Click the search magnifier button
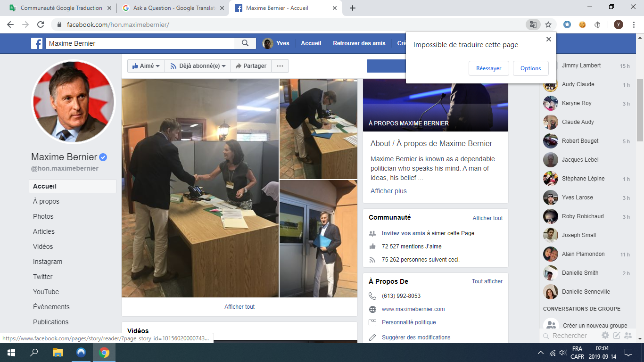This screenshot has height=362, width=644. click(x=245, y=43)
